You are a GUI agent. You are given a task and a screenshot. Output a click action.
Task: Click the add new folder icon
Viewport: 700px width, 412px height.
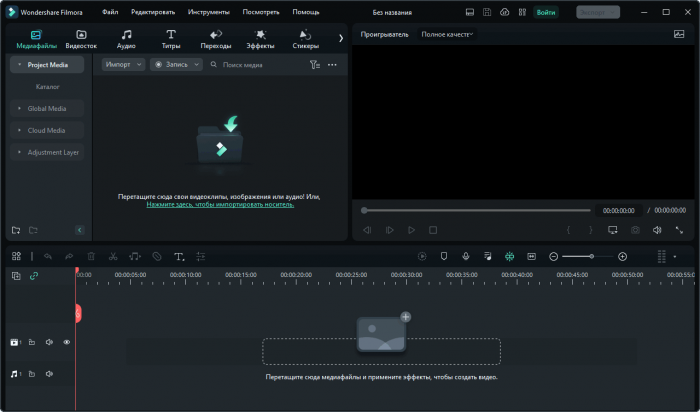tap(16, 230)
